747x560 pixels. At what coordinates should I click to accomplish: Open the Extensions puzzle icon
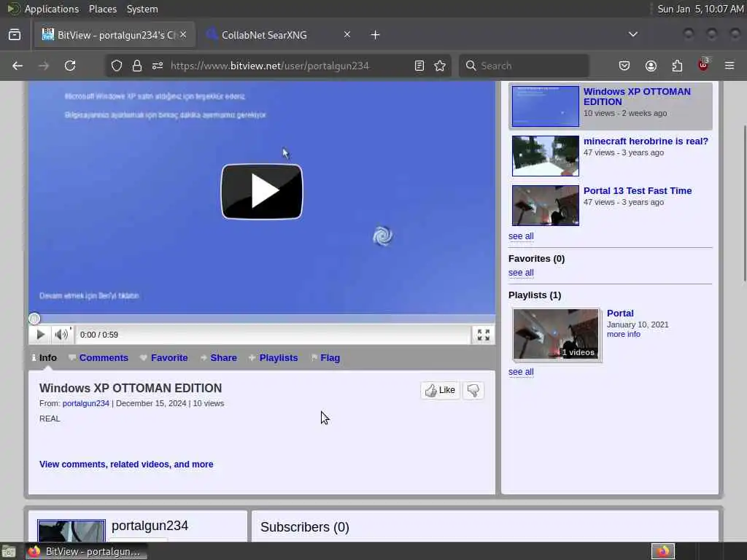pos(677,66)
